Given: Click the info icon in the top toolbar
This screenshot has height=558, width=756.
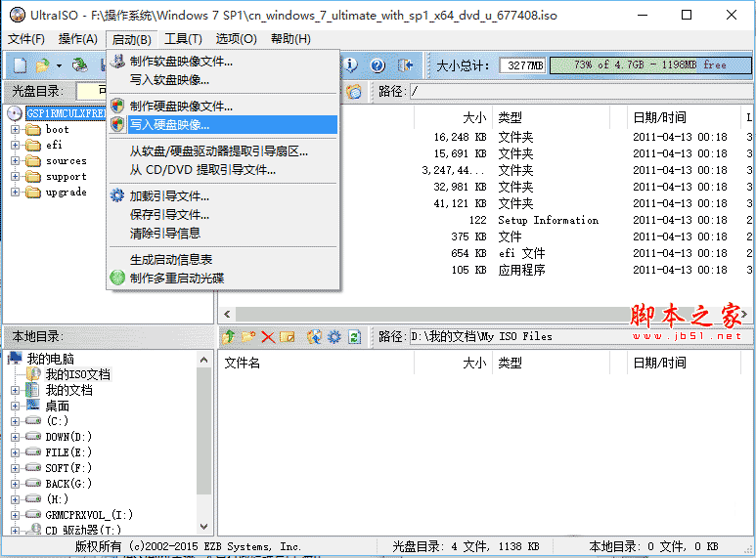Looking at the screenshot, I should (350, 65).
